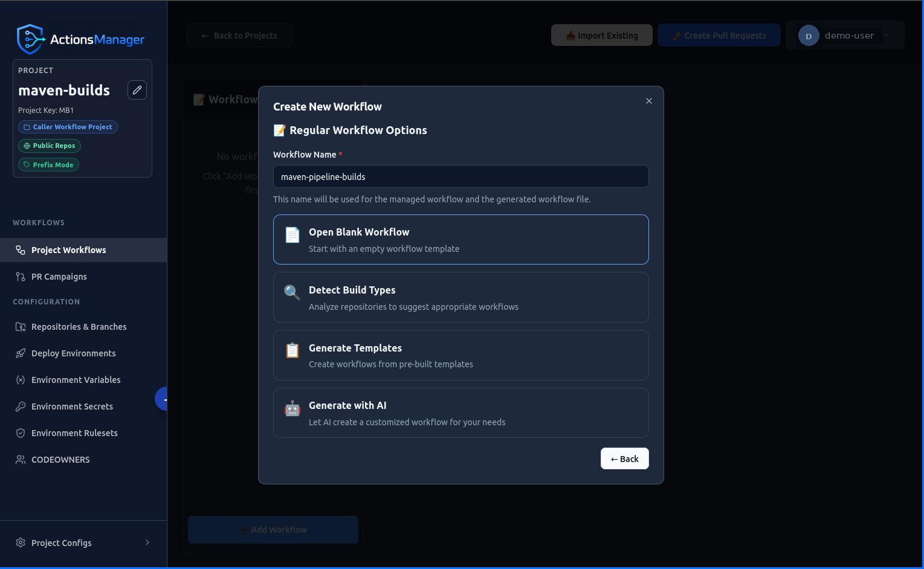This screenshot has height=569, width=924.
Task: Click the CODEOWNERS people icon
Action: point(21,460)
